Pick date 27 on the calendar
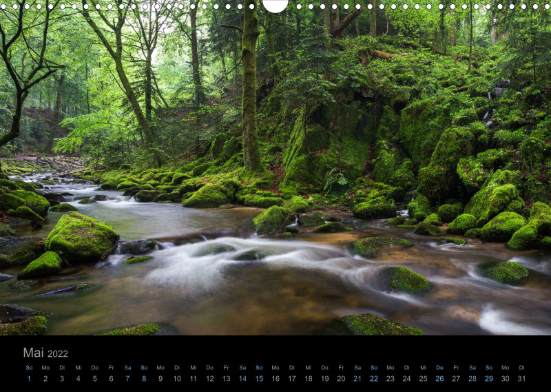The height and width of the screenshot is (392, 551). tap(456, 379)
